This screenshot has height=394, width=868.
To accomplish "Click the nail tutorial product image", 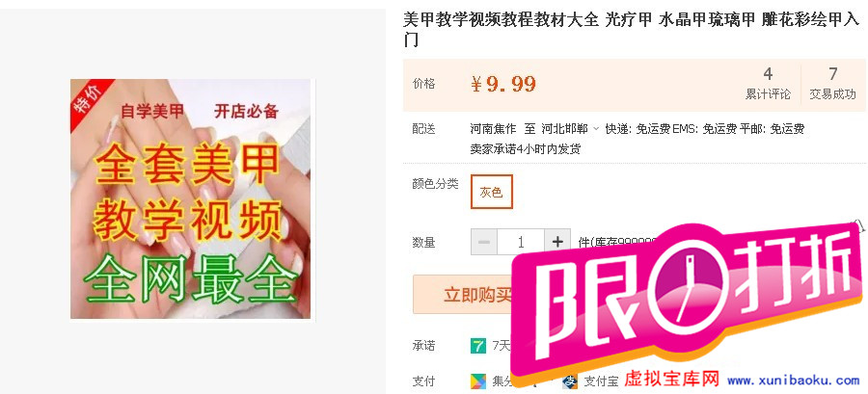I will [x=190, y=199].
